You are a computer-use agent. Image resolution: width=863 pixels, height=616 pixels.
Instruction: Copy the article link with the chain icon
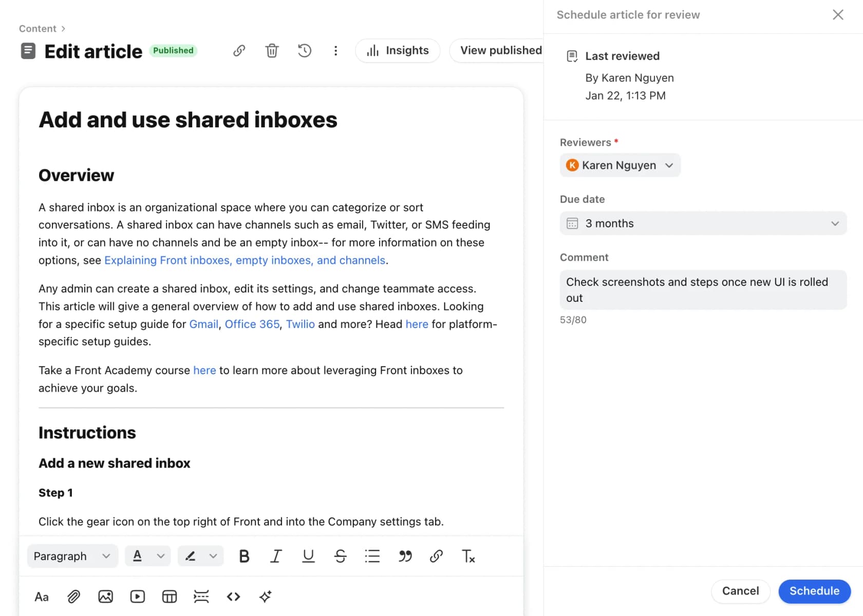tap(239, 50)
